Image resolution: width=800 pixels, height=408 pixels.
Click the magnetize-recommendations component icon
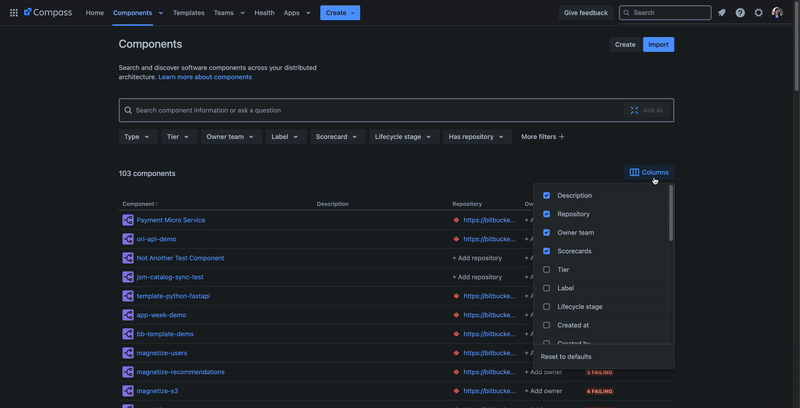click(128, 372)
